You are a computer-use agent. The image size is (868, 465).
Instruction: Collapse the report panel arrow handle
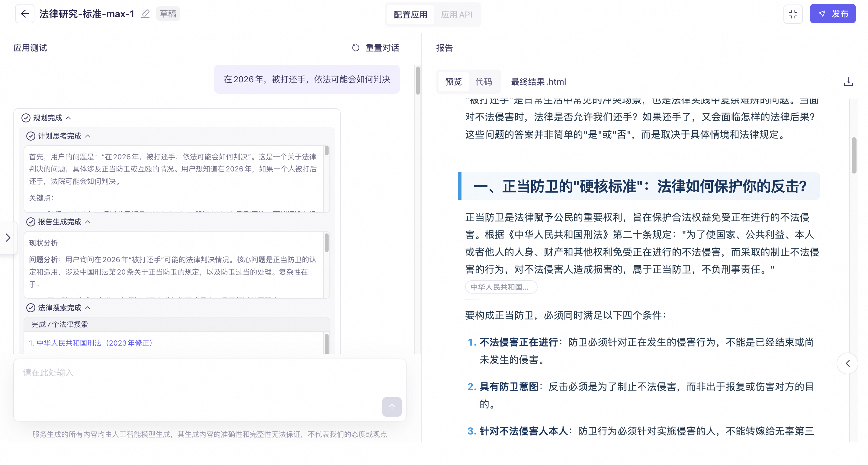[847, 363]
